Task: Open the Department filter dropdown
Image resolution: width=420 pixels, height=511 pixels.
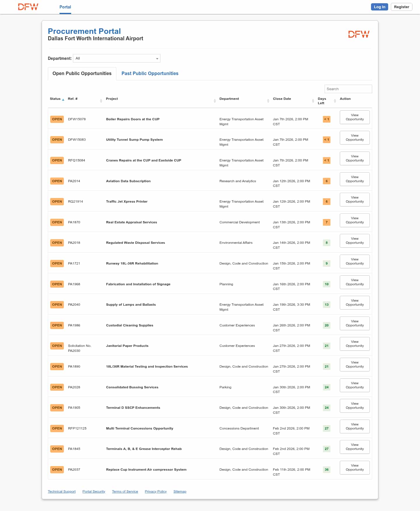Action: 117,58
